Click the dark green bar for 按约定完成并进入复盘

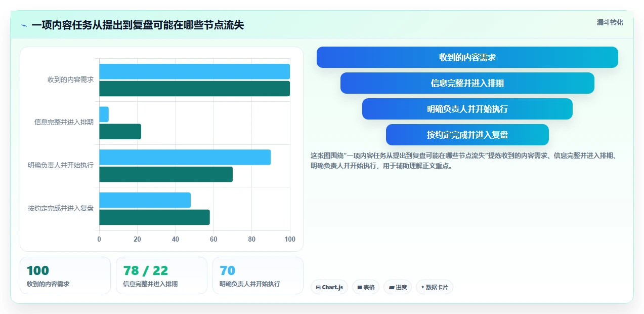[x=154, y=217]
